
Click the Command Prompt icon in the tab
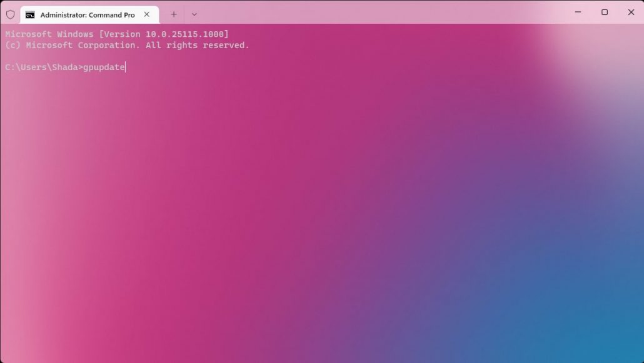click(x=30, y=15)
